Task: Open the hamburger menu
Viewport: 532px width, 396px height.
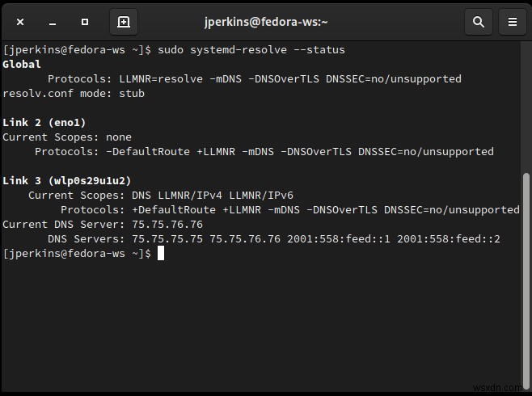Action: click(x=513, y=22)
